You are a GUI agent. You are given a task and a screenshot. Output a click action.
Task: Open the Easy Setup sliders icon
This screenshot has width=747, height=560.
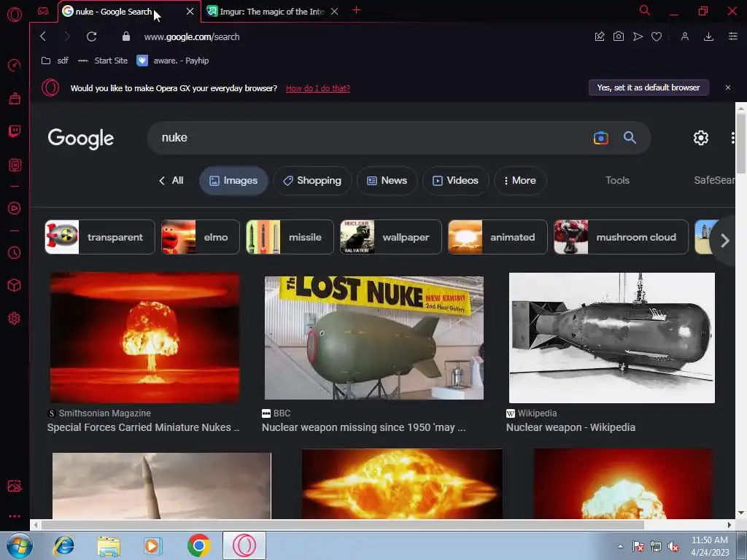(732, 36)
